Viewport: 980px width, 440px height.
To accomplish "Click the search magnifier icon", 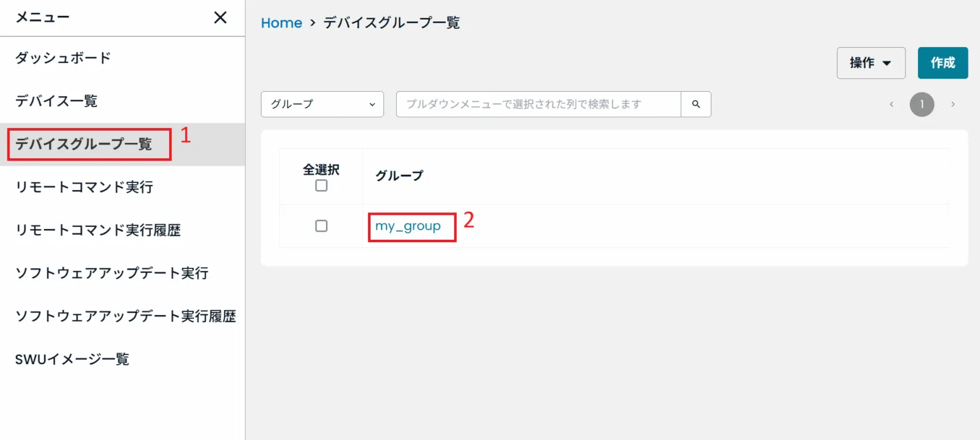I will pos(695,104).
